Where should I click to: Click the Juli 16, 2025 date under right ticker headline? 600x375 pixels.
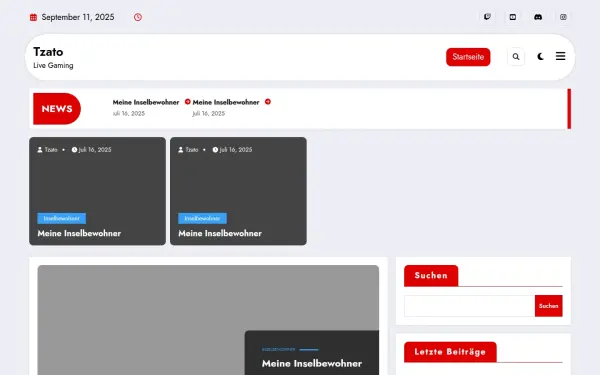(x=209, y=113)
